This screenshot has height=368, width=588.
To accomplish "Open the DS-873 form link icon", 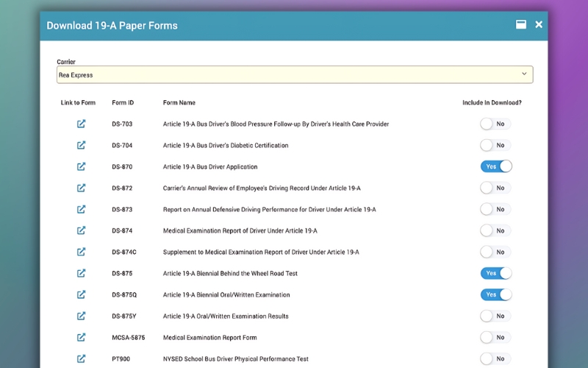I will coord(81,210).
